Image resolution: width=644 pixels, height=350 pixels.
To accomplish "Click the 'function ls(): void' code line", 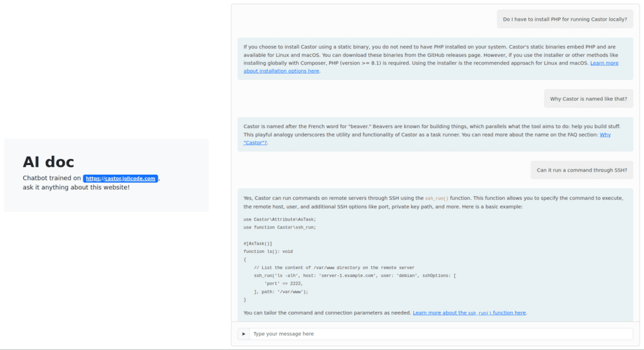I will [x=268, y=252].
